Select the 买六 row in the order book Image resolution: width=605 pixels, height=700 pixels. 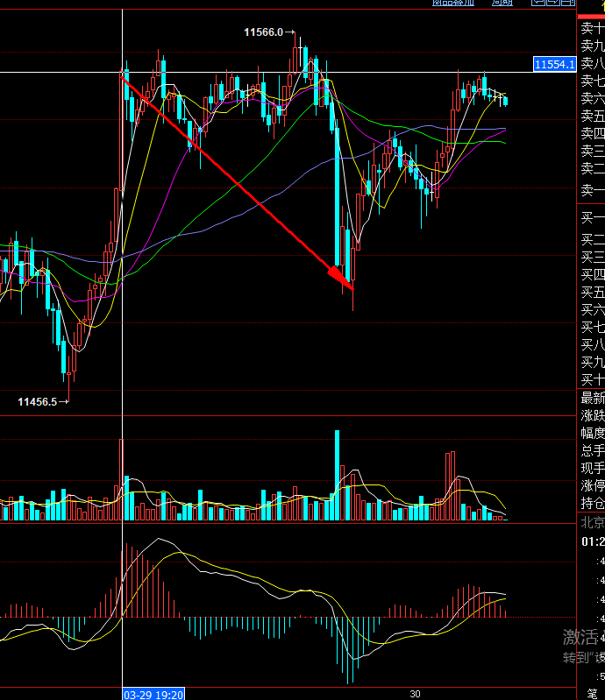(x=593, y=309)
